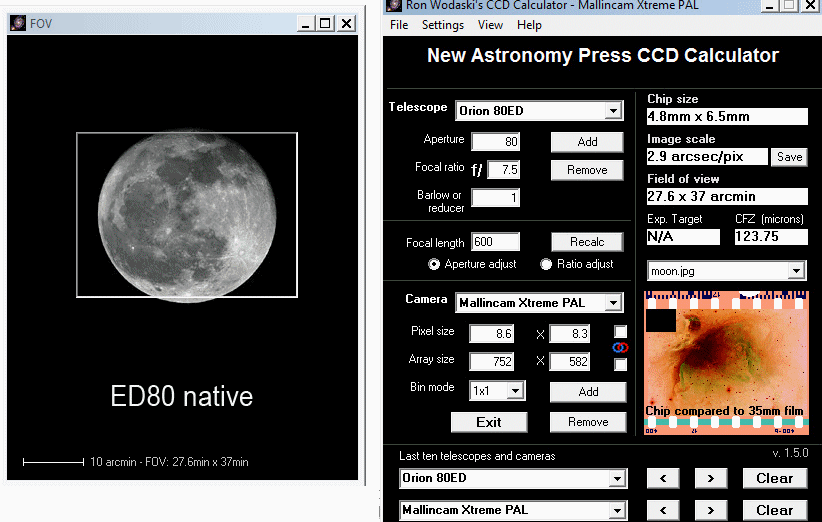Click the Barlow or reducer field
822x522 pixels.
coord(495,198)
